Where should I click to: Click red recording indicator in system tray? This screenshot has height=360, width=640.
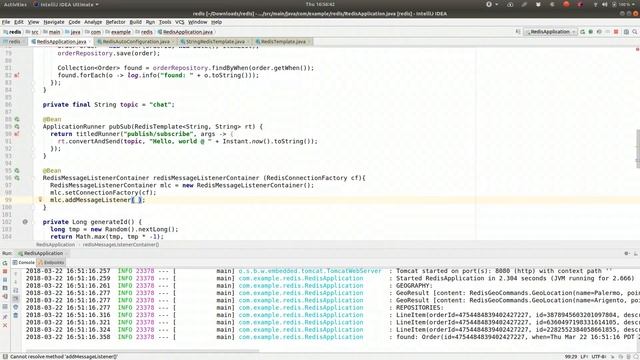[x=566, y=4]
